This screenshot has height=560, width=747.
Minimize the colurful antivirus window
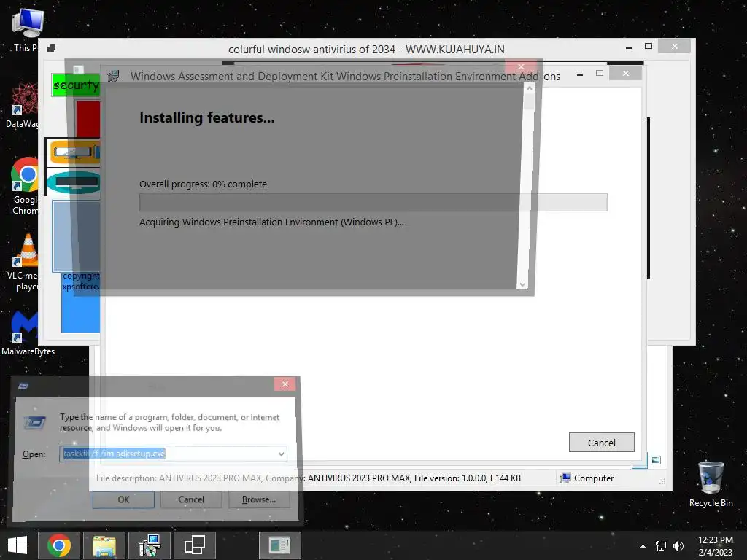[629, 47]
